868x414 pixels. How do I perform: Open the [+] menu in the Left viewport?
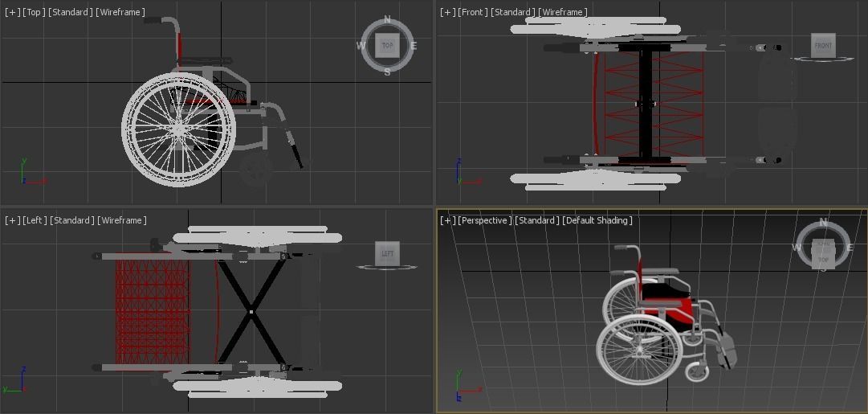point(12,220)
